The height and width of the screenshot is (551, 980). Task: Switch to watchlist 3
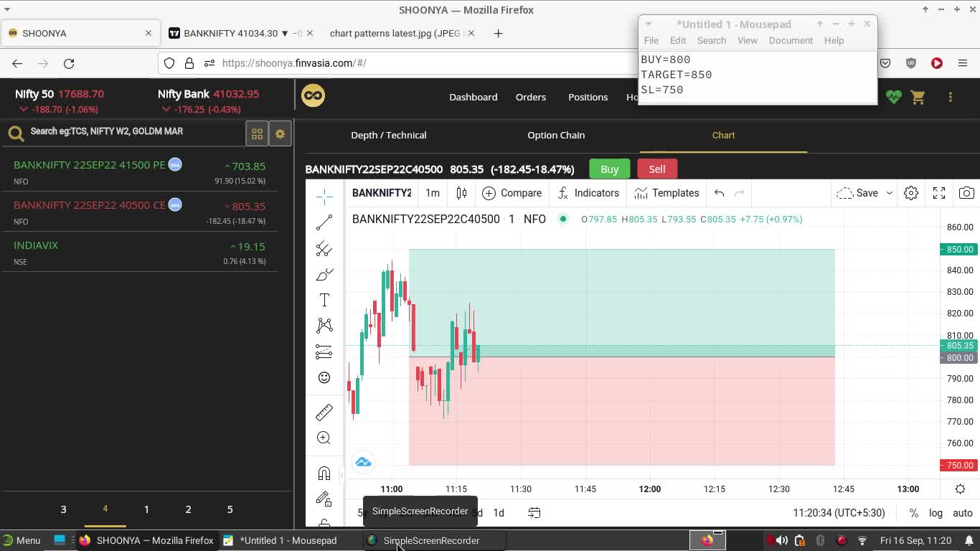(63, 509)
